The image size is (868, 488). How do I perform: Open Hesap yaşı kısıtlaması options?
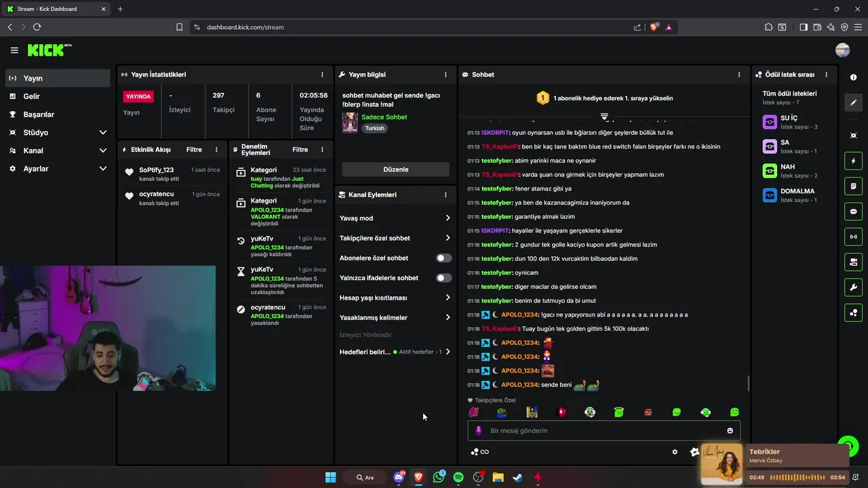(x=395, y=298)
